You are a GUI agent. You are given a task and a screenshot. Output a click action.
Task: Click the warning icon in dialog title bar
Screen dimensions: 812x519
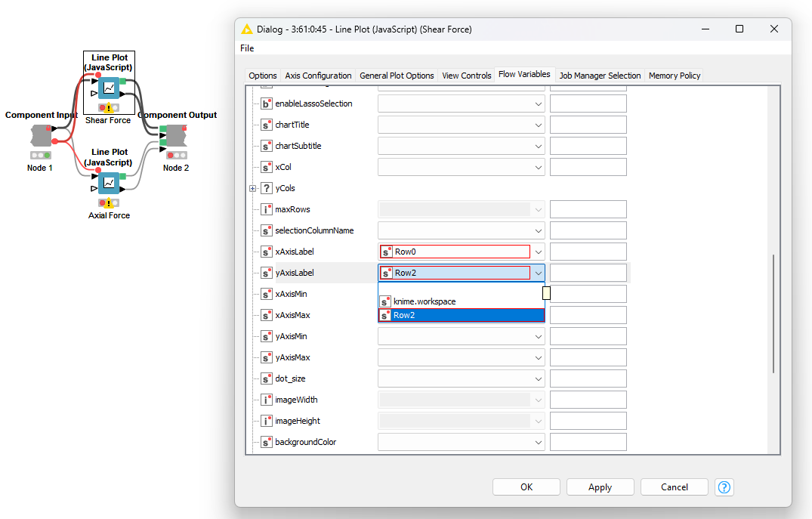pyautogui.click(x=247, y=29)
